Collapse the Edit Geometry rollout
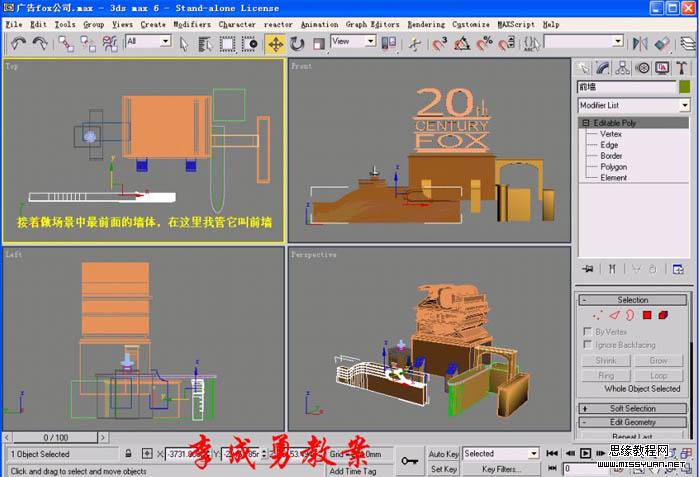700x477 pixels. point(633,422)
